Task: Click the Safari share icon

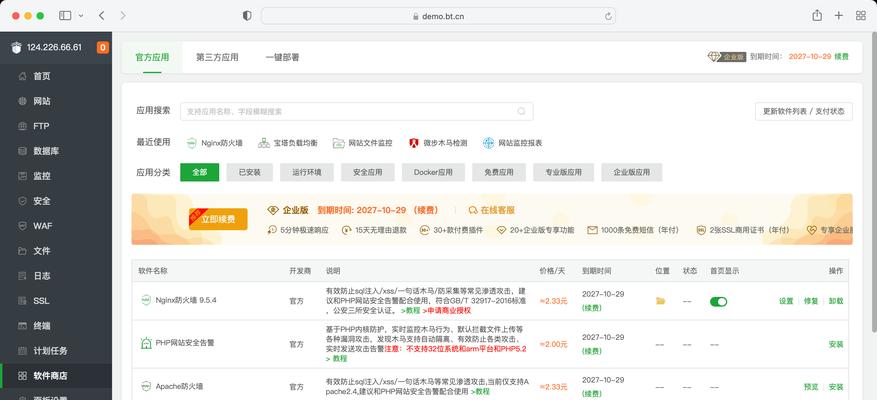Action: [x=817, y=16]
